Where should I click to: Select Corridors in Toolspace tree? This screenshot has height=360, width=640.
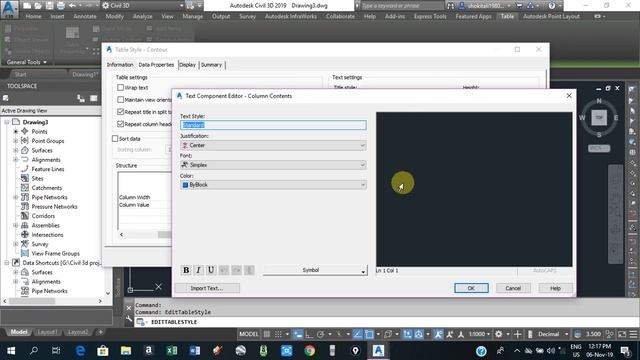pos(43,216)
